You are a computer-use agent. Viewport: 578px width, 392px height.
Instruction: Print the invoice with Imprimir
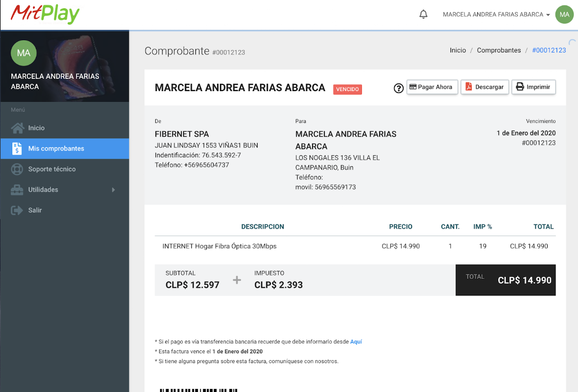[x=533, y=87]
